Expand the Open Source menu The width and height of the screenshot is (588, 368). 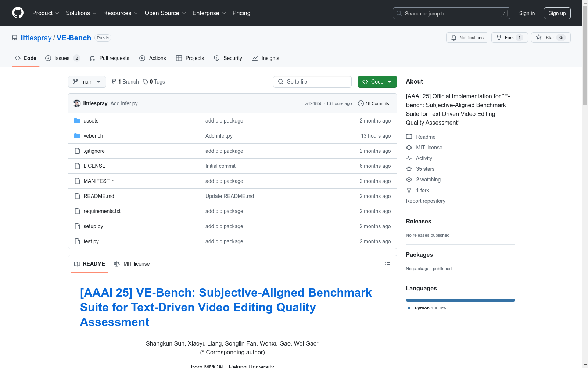[165, 13]
